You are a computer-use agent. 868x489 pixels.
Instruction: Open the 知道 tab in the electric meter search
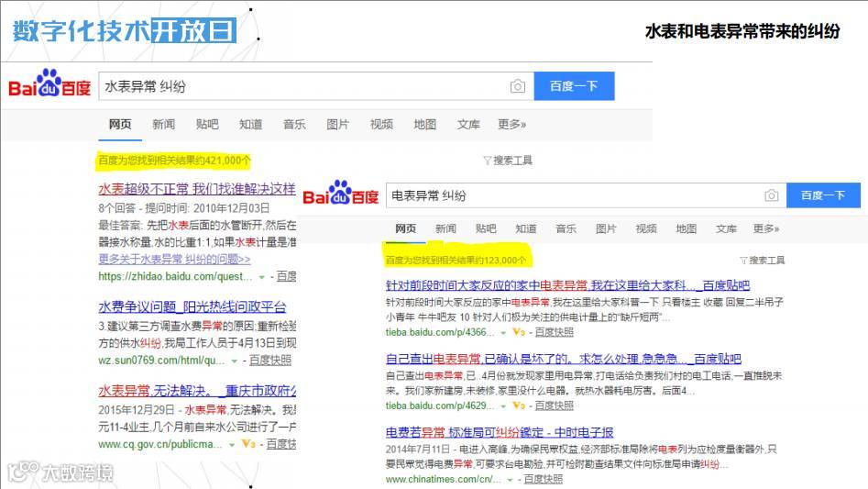pyautogui.click(x=526, y=228)
